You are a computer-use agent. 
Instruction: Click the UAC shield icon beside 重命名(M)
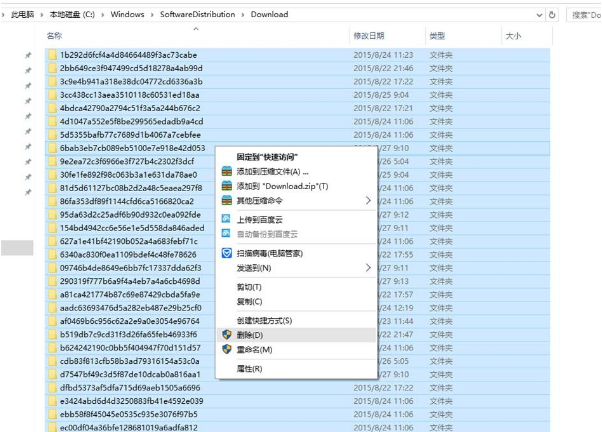(x=226, y=350)
